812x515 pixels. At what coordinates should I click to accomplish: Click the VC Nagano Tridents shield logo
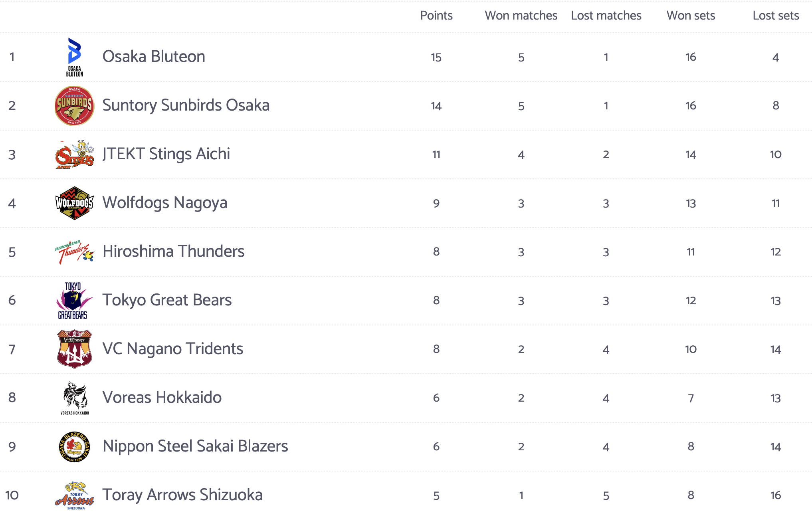[74, 349]
